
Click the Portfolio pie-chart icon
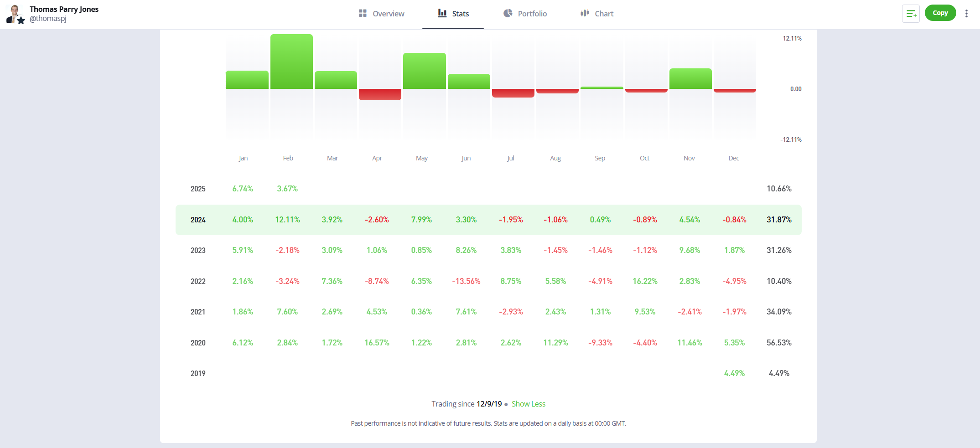point(508,13)
